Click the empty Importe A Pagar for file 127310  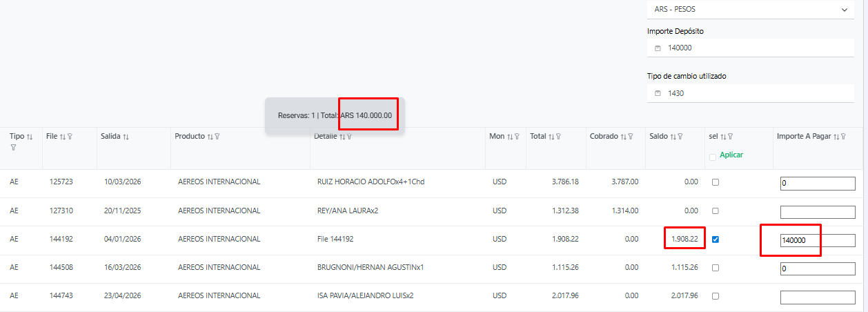click(x=817, y=211)
